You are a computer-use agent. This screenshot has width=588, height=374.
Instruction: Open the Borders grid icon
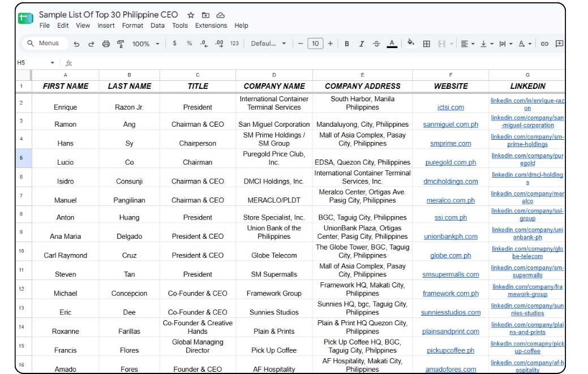[x=426, y=44]
